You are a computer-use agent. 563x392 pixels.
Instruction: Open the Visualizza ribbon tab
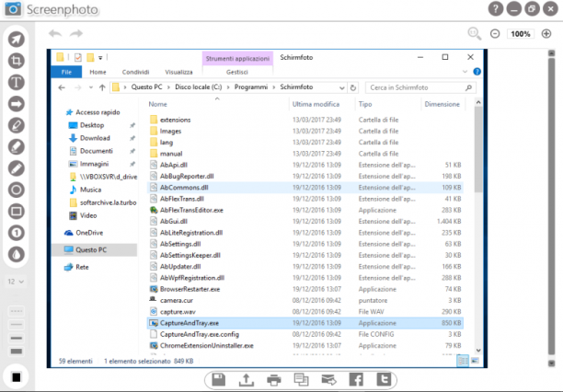tap(178, 72)
